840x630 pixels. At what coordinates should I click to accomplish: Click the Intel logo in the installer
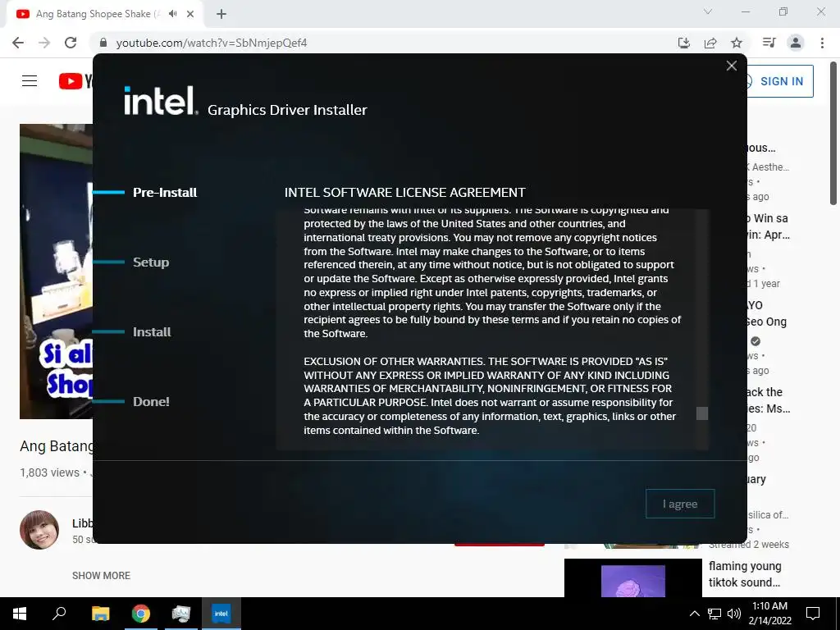pos(161,100)
